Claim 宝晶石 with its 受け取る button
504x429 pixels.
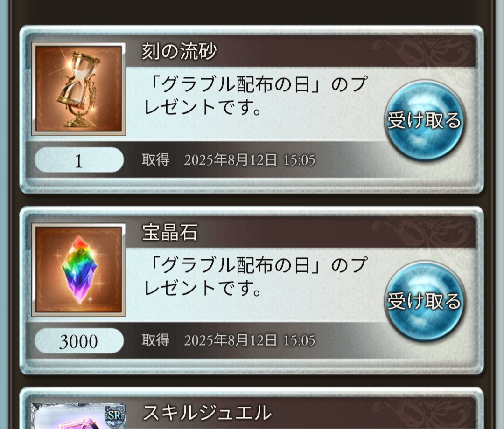pyautogui.click(x=424, y=301)
